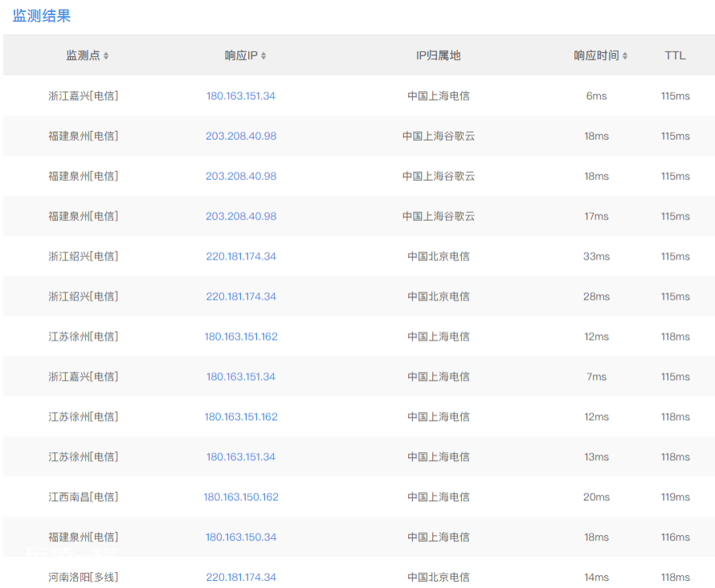This screenshot has width=715, height=588.
Task: Click the 监测点 column header
Action: click(83, 55)
